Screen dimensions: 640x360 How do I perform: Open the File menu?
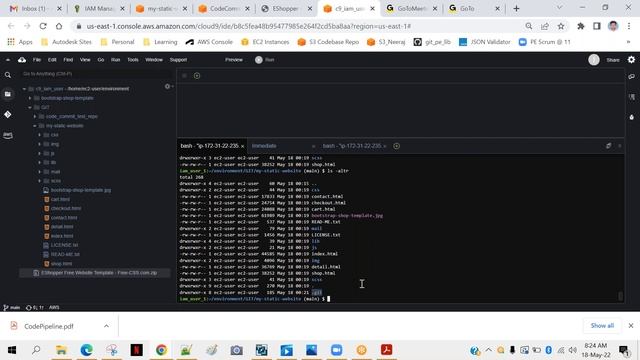pos(37,60)
